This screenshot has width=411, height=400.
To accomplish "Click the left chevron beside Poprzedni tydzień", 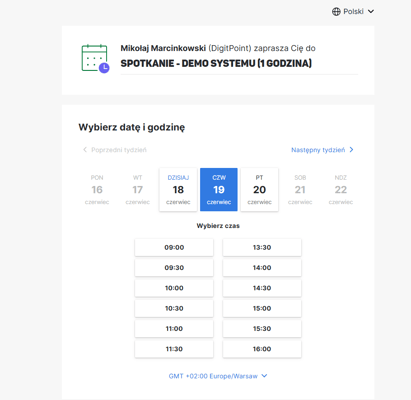I will [x=85, y=150].
